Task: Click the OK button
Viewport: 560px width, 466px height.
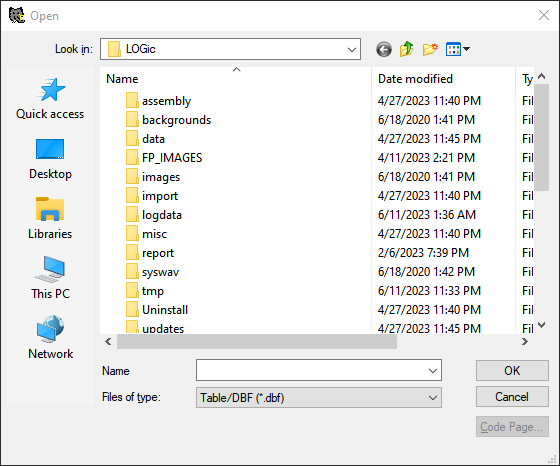Action: (512, 371)
